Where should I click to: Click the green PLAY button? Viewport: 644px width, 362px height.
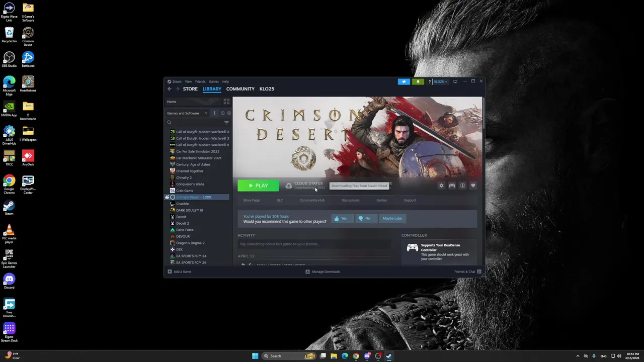point(258,186)
